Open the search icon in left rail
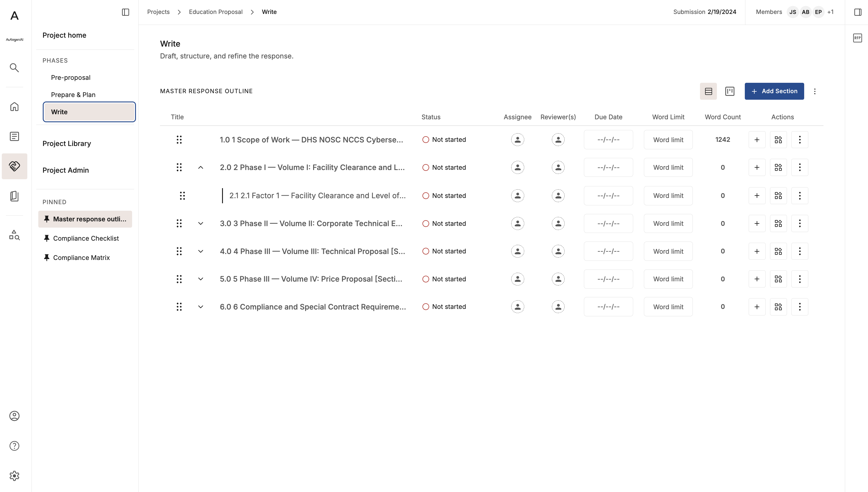Image resolution: width=868 pixels, height=492 pixels. click(15, 68)
